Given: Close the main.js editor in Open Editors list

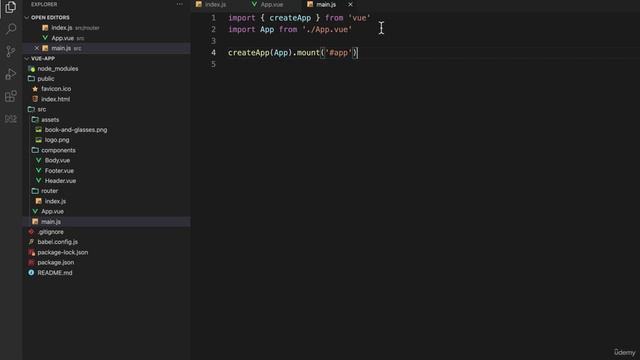Looking at the screenshot, I should 37,48.
